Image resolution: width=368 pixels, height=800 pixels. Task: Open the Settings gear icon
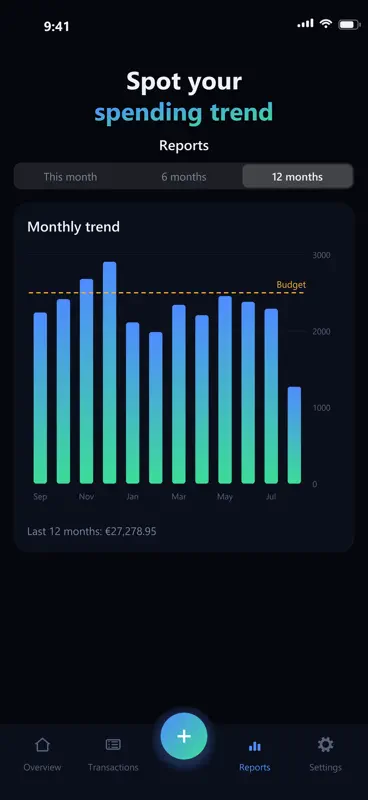click(x=325, y=745)
